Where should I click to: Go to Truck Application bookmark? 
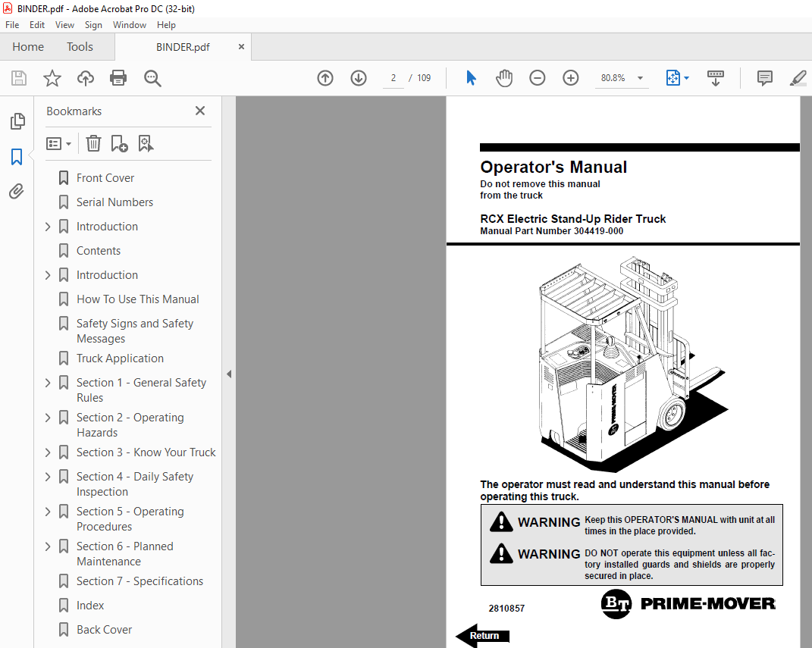pyautogui.click(x=120, y=358)
